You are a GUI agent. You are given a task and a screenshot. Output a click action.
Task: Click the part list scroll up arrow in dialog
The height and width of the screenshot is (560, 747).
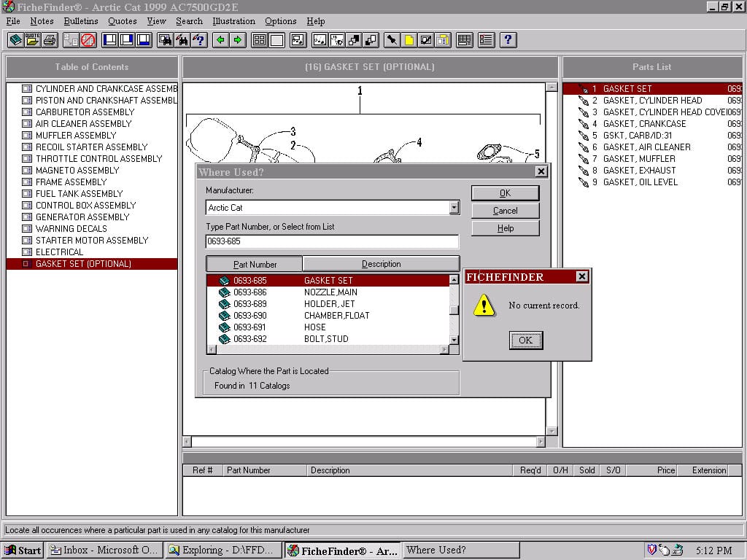[454, 279]
